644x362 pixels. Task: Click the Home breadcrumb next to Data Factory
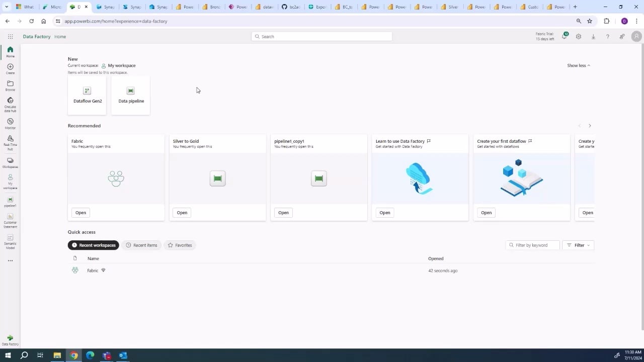point(60,36)
